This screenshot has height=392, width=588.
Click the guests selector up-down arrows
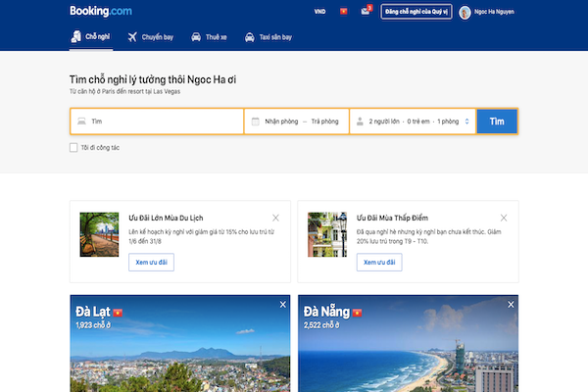pos(466,122)
